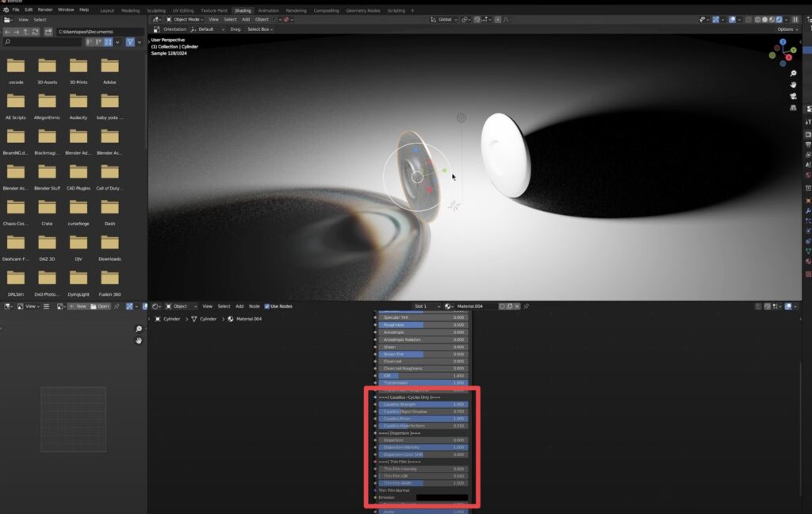Click the file browser search field
The width and height of the screenshot is (812, 514).
click(x=42, y=42)
